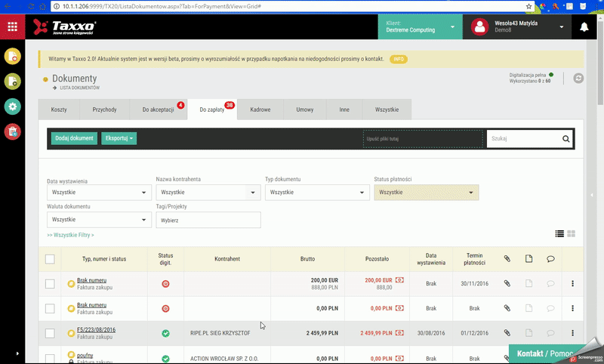Click payment icon next to 200,00 EUR remaining
Viewport: 604px width, 364px height.
coord(399,280)
